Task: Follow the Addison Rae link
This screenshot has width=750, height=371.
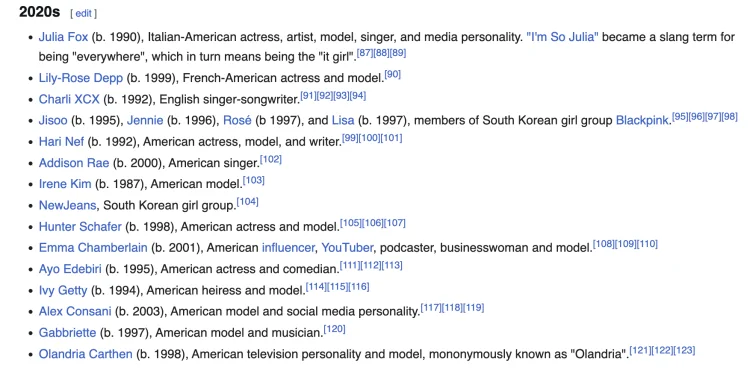Action: [74, 163]
